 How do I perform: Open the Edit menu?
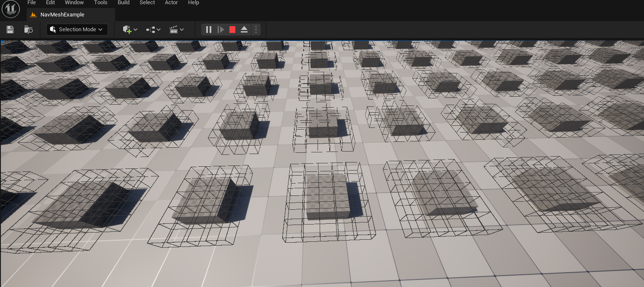[50, 3]
